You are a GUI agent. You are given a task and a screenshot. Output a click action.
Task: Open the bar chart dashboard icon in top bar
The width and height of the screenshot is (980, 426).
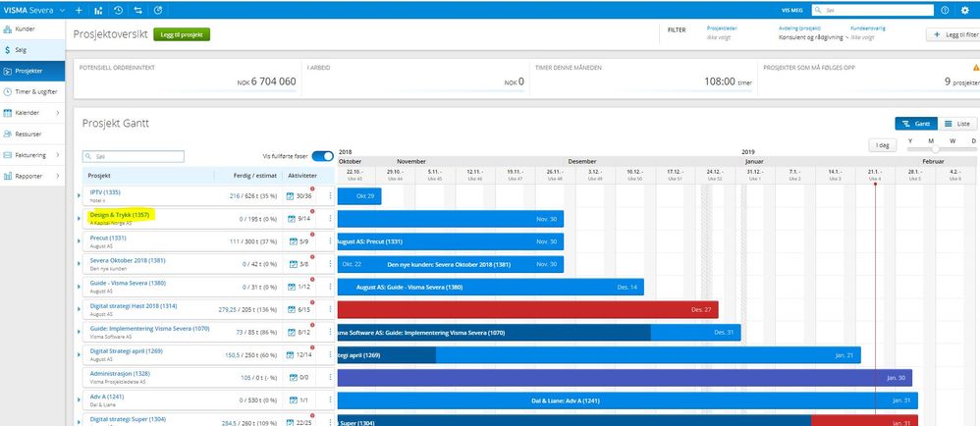[99, 10]
